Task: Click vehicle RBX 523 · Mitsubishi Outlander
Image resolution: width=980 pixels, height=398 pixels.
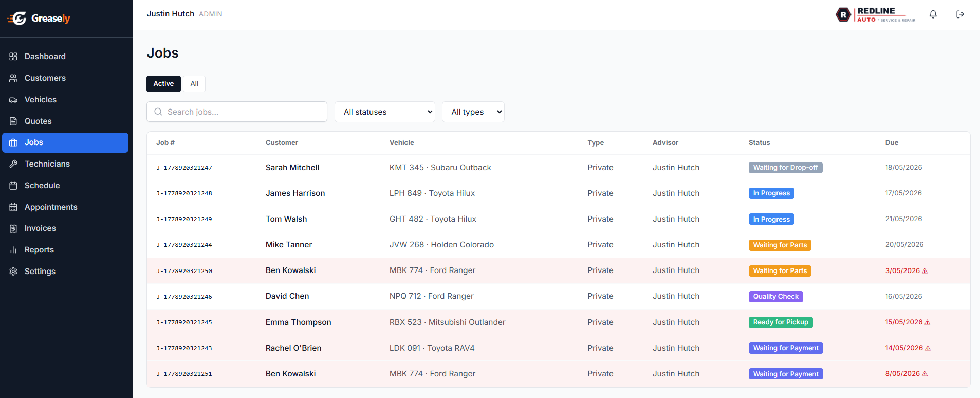Action: click(x=447, y=322)
